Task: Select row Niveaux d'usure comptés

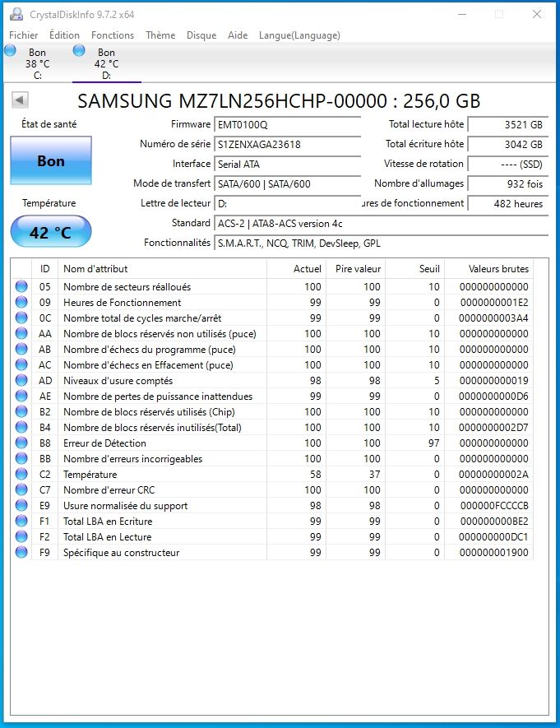Action: click(x=272, y=380)
